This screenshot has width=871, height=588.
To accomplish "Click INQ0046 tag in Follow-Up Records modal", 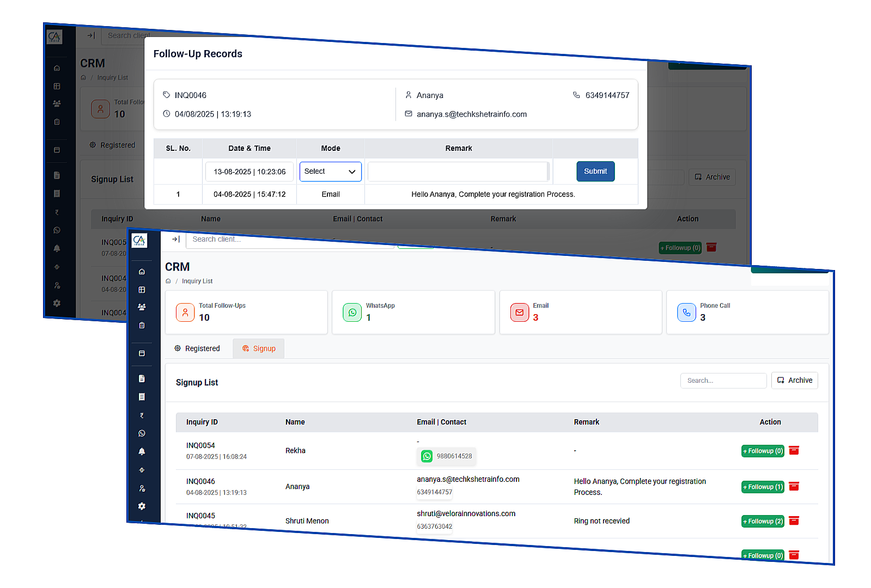I will point(190,95).
